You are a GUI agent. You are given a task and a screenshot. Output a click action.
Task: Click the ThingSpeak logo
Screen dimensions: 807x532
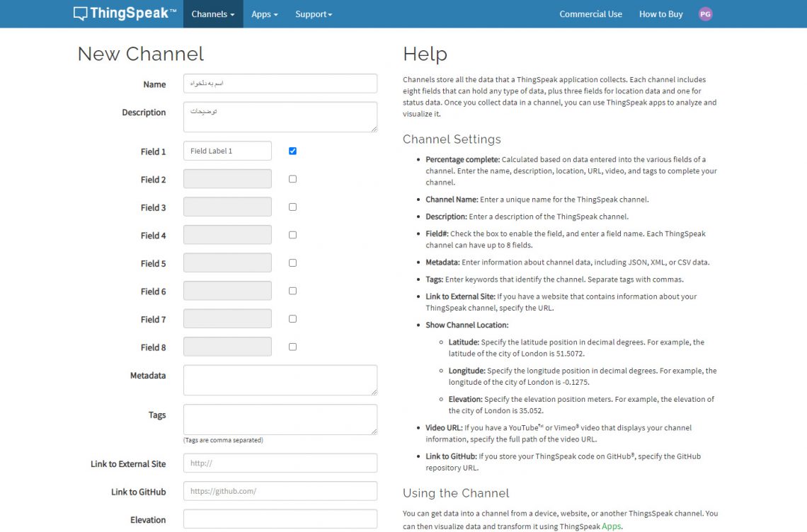(125, 13)
